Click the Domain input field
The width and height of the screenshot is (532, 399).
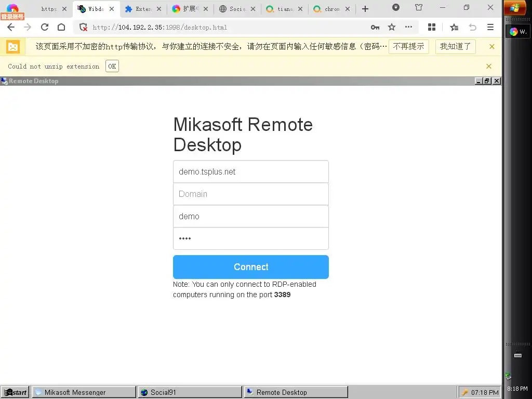pyautogui.click(x=251, y=194)
